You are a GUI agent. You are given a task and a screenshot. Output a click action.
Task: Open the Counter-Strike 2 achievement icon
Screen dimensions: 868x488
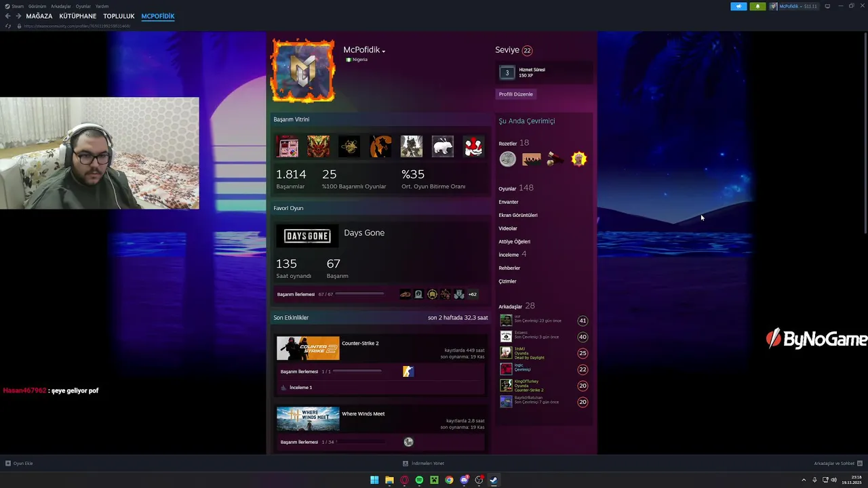[408, 371]
